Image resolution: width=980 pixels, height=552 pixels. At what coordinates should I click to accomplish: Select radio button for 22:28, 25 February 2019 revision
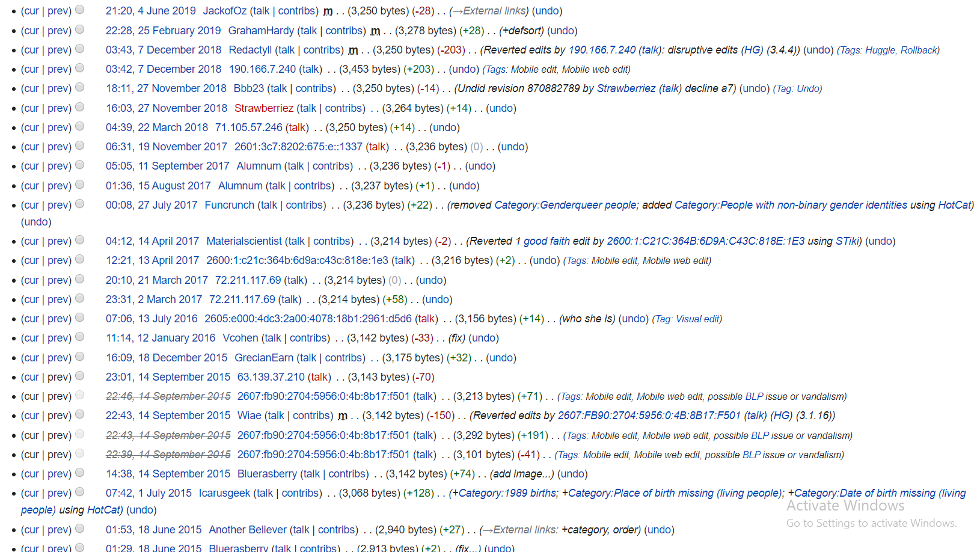pyautogui.click(x=79, y=30)
